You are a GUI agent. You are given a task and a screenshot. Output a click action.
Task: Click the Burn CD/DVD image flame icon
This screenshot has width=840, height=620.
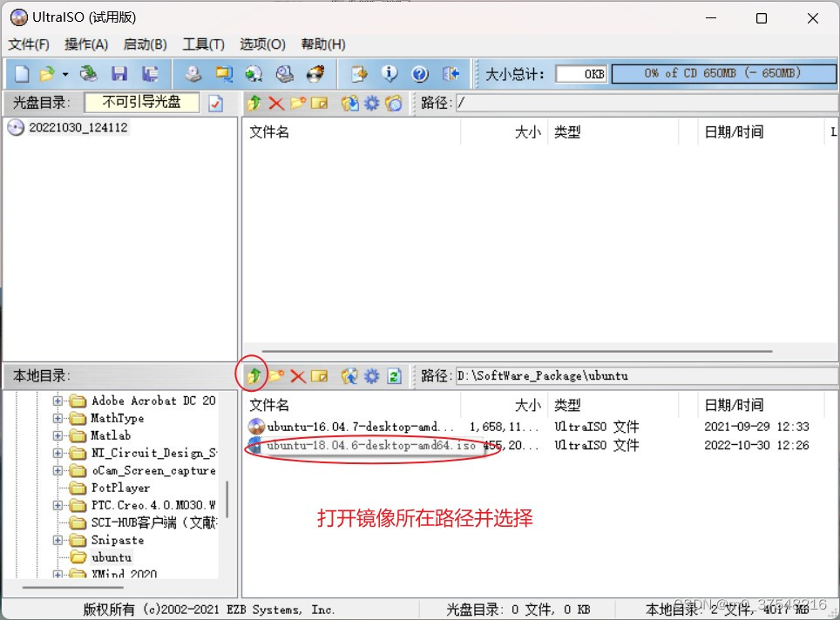point(315,74)
